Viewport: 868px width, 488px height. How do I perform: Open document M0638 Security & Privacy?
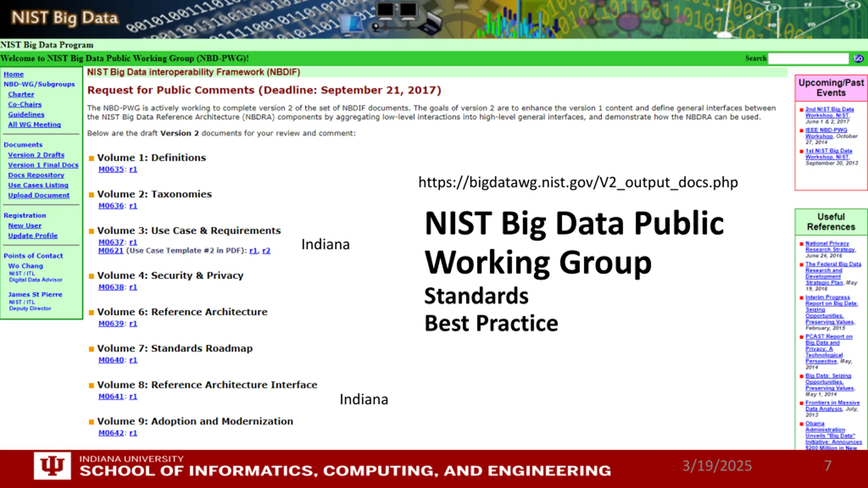click(x=111, y=287)
